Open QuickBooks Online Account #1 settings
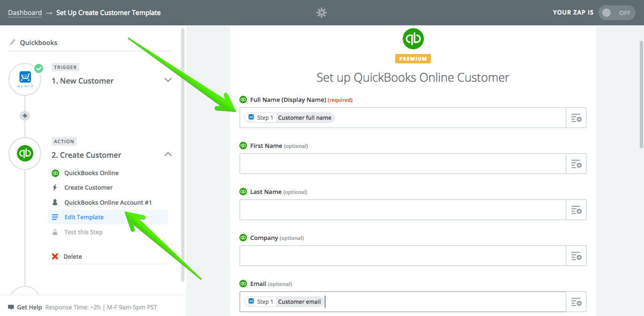The image size is (644, 316). coord(108,202)
